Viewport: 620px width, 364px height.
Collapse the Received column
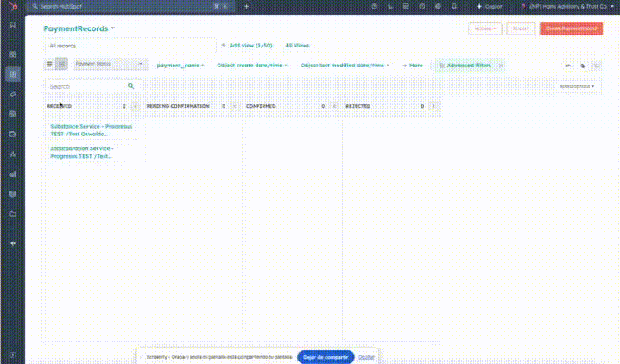(134, 106)
